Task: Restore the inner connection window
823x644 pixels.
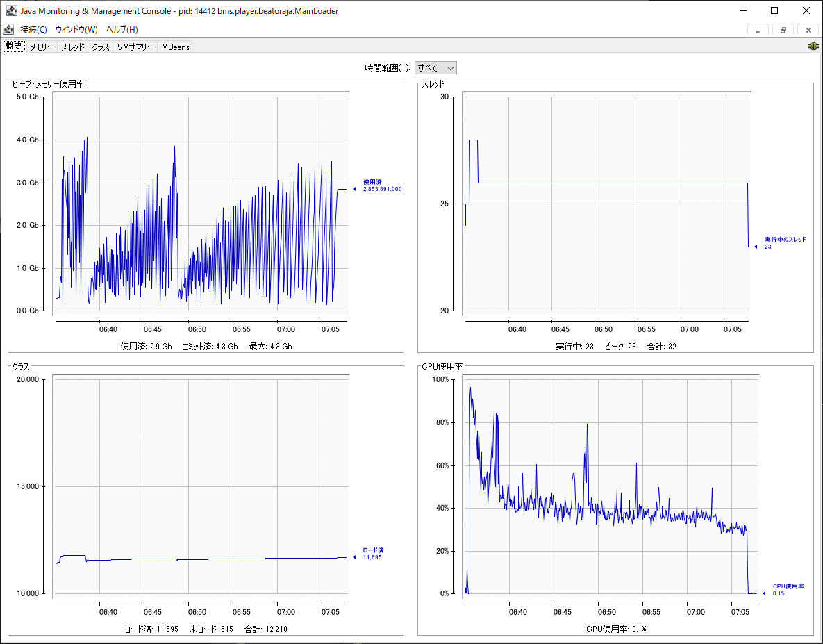Action: click(783, 30)
